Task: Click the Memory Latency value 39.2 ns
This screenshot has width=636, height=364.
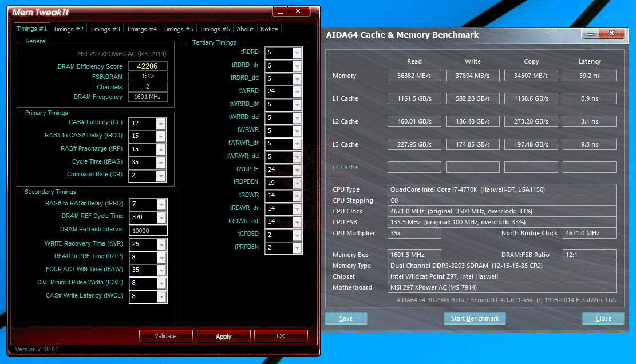Action: (590, 76)
